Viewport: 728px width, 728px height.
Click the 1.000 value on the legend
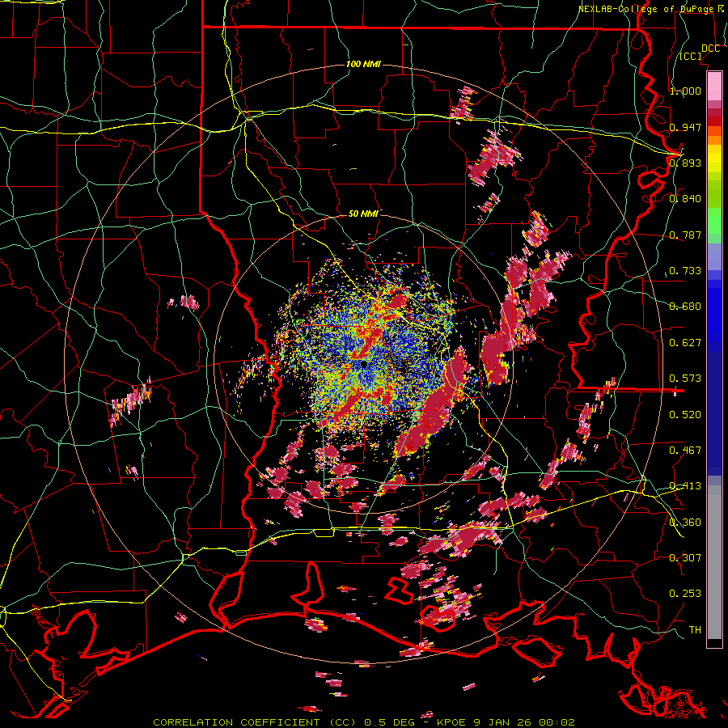pos(685,91)
